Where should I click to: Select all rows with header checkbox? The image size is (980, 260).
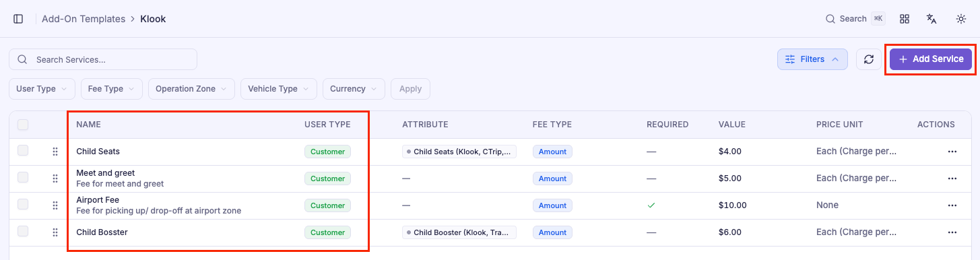[23, 125]
